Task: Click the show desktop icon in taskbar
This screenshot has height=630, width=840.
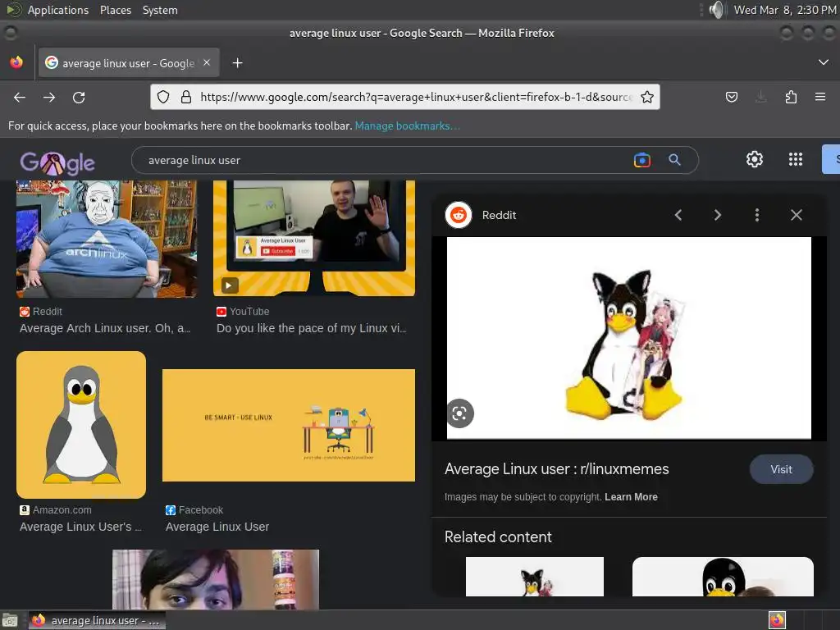Action: click(x=10, y=620)
